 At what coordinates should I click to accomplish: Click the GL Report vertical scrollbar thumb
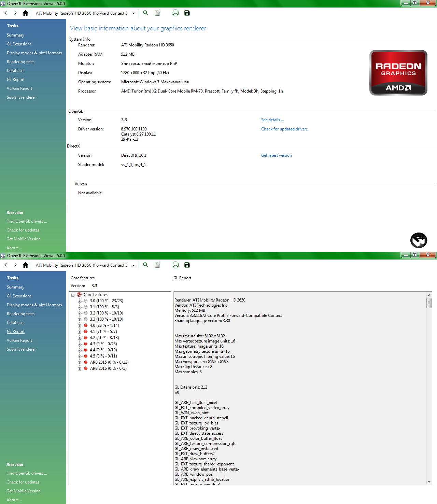[429, 303]
